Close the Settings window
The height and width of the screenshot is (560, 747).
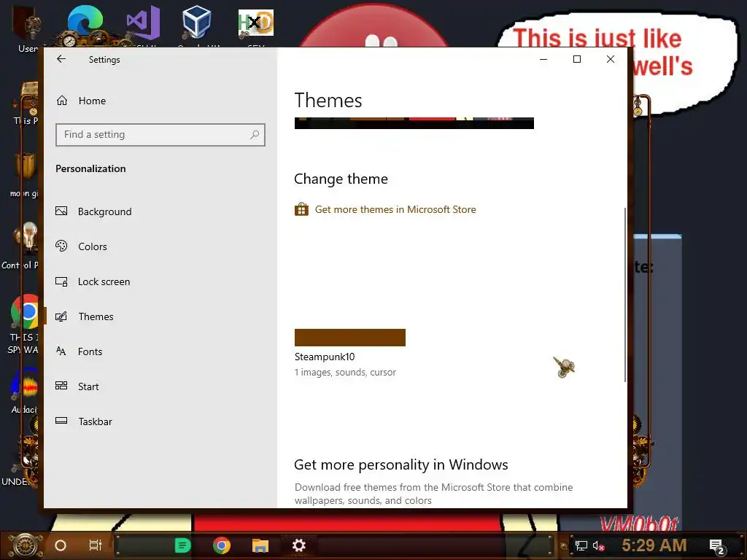(x=611, y=59)
